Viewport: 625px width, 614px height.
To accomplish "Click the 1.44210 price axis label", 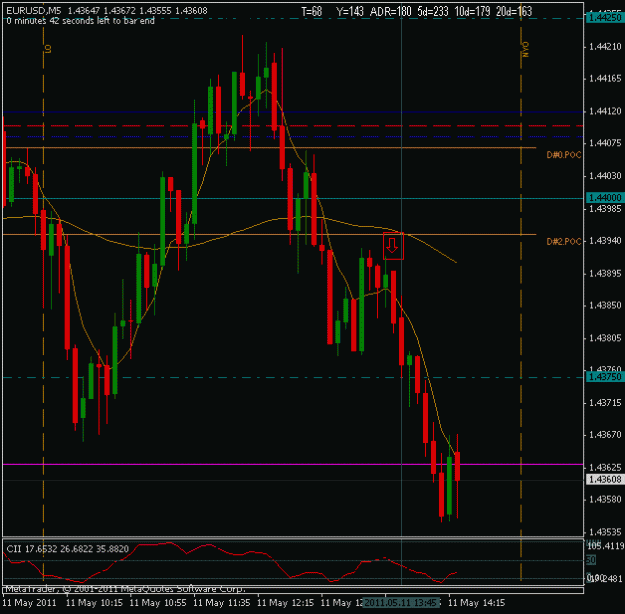I will pos(605,47).
